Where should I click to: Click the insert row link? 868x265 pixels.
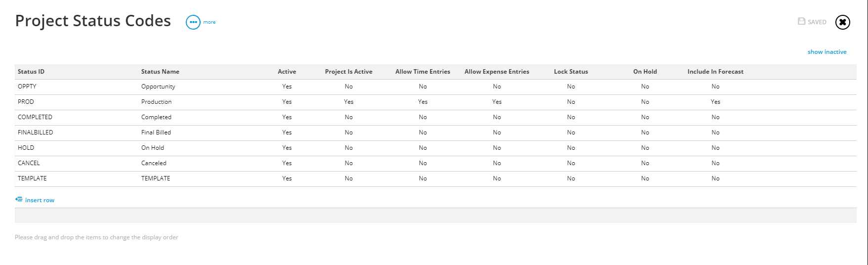click(40, 200)
